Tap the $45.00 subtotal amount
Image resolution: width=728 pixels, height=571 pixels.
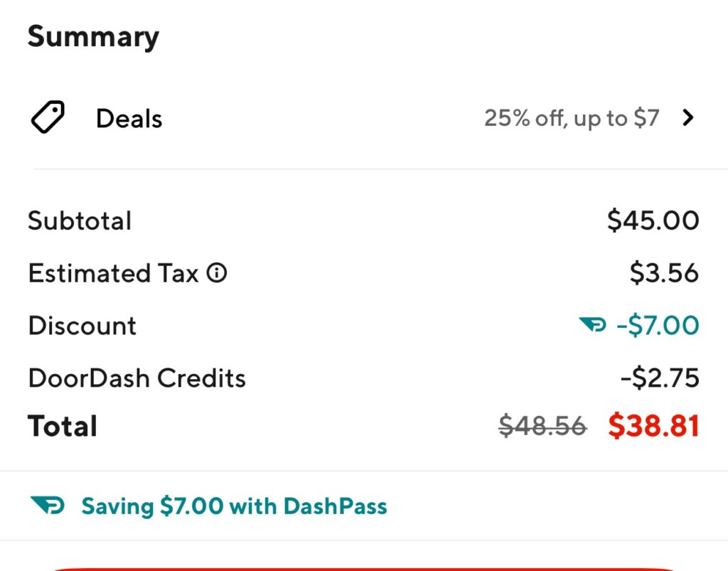pos(653,220)
